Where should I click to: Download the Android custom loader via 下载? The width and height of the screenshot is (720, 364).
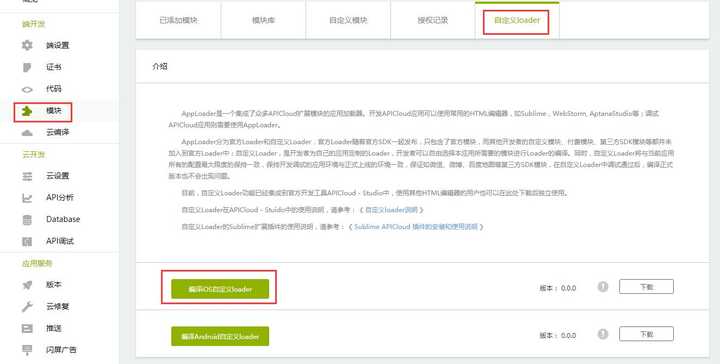[646, 334]
